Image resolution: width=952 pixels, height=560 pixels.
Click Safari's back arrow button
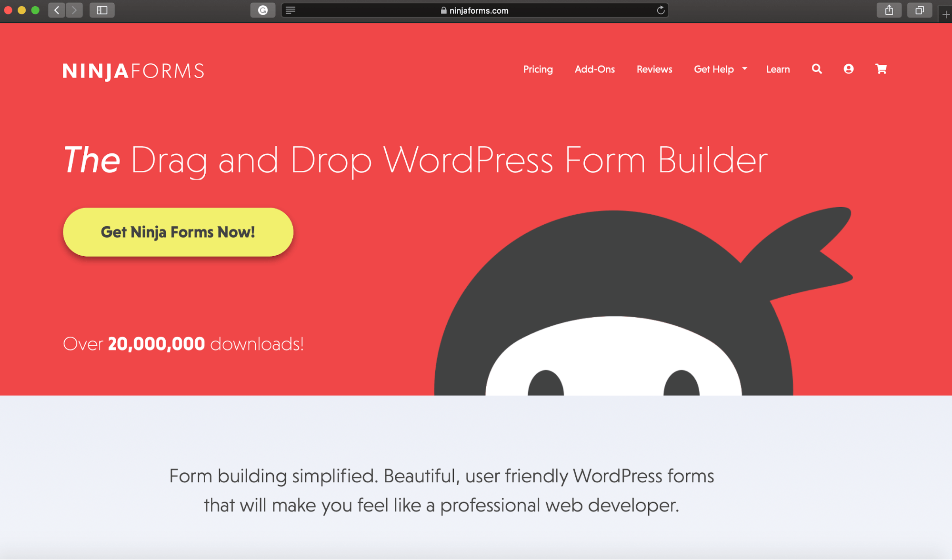(57, 10)
